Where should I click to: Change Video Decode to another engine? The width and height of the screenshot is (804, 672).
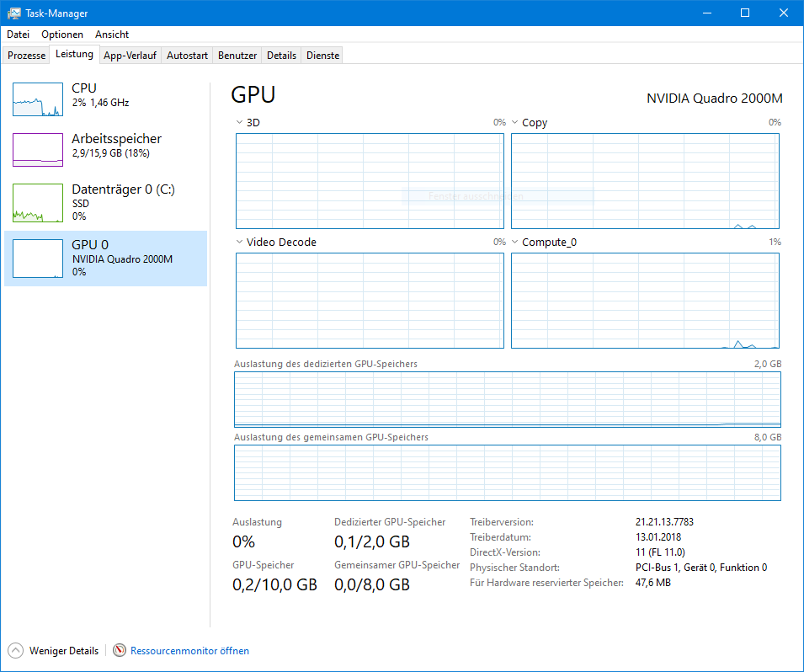[x=239, y=242]
